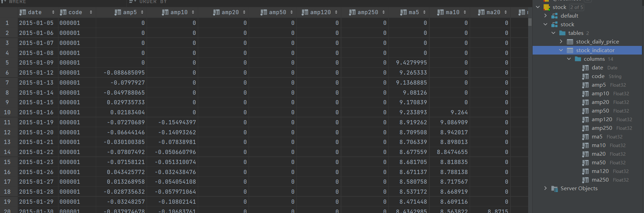Click the stock_indicator table icon in tree
Screen dimensions: 644x213
570,50
